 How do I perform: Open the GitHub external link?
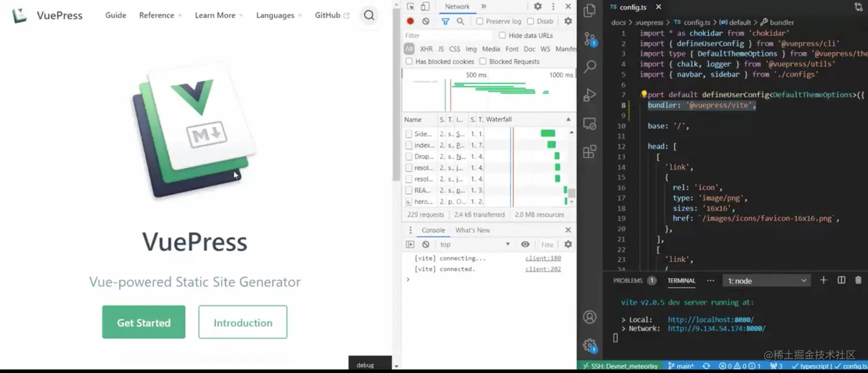coord(332,15)
